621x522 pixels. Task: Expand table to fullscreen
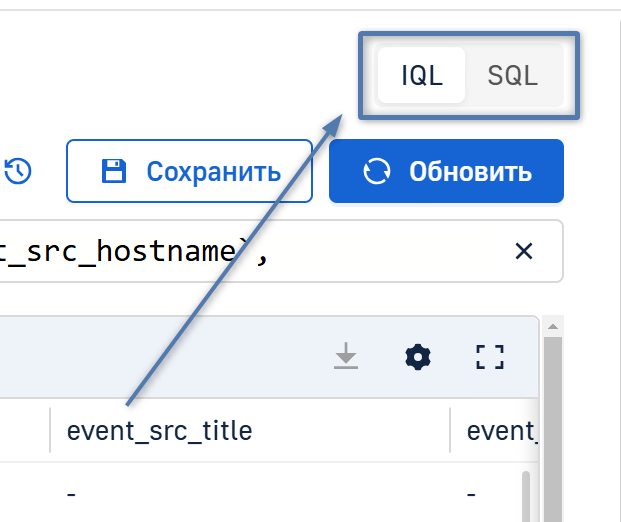pyautogui.click(x=489, y=356)
